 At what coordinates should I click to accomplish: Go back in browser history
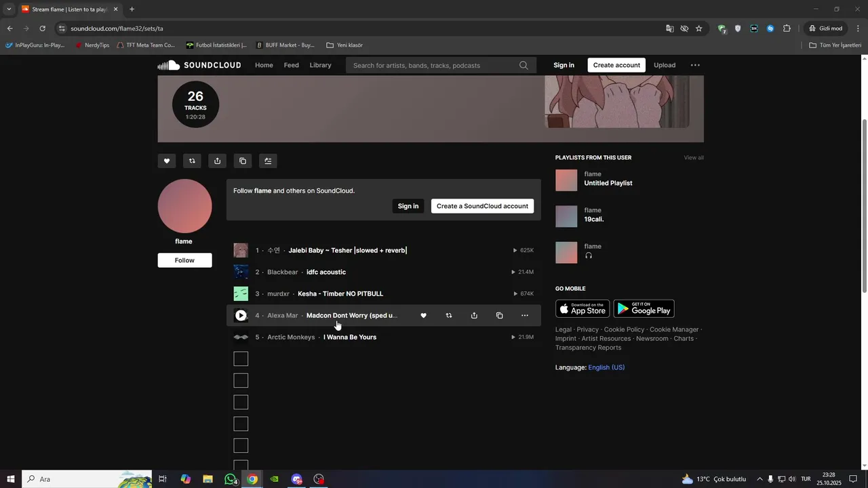point(9,28)
